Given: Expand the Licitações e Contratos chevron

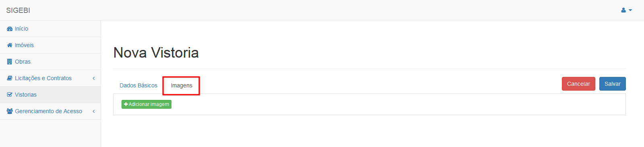Looking at the screenshot, I should pos(94,78).
